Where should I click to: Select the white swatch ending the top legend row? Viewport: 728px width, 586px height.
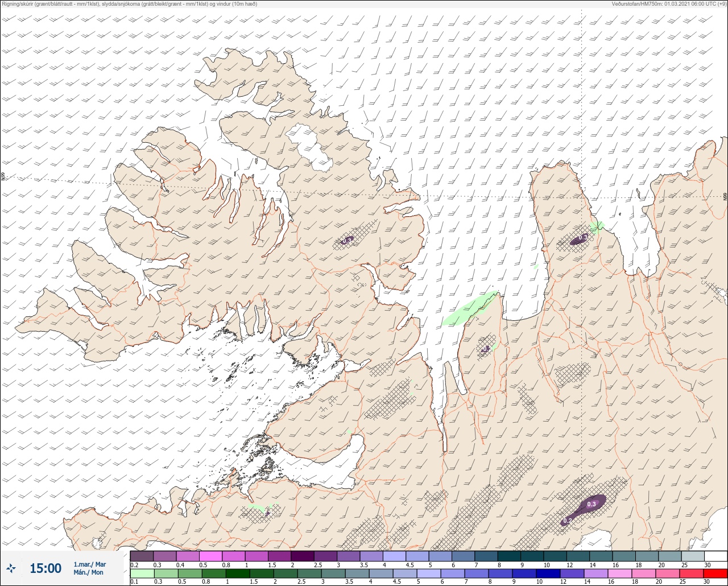click(x=715, y=556)
